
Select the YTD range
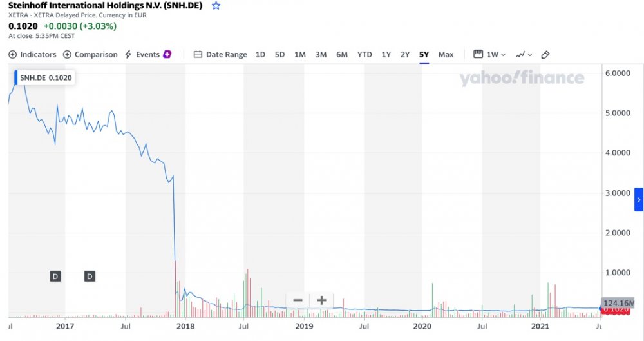pos(365,54)
